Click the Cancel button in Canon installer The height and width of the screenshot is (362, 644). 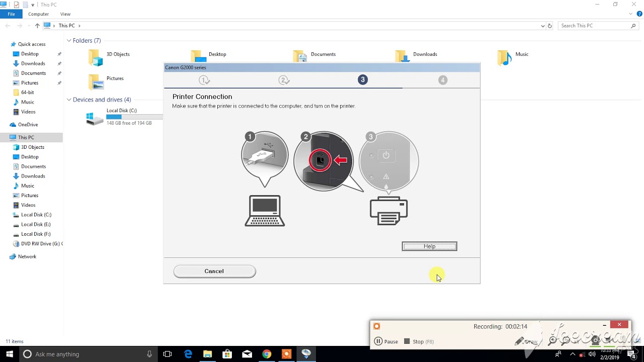pyautogui.click(x=214, y=271)
